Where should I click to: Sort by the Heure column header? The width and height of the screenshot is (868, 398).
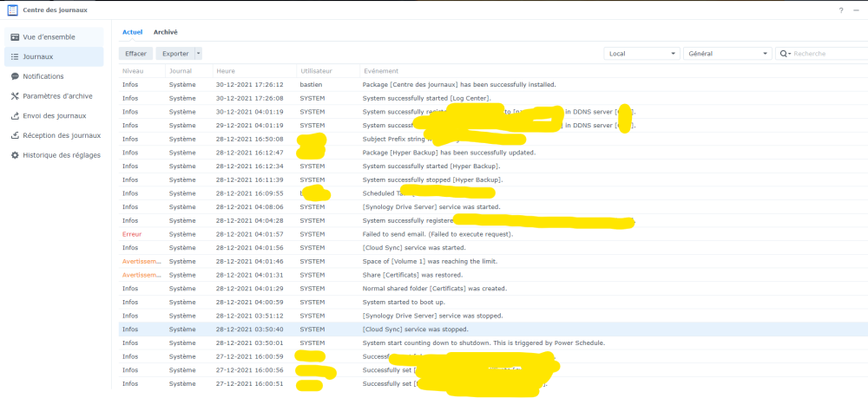pos(226,71)
